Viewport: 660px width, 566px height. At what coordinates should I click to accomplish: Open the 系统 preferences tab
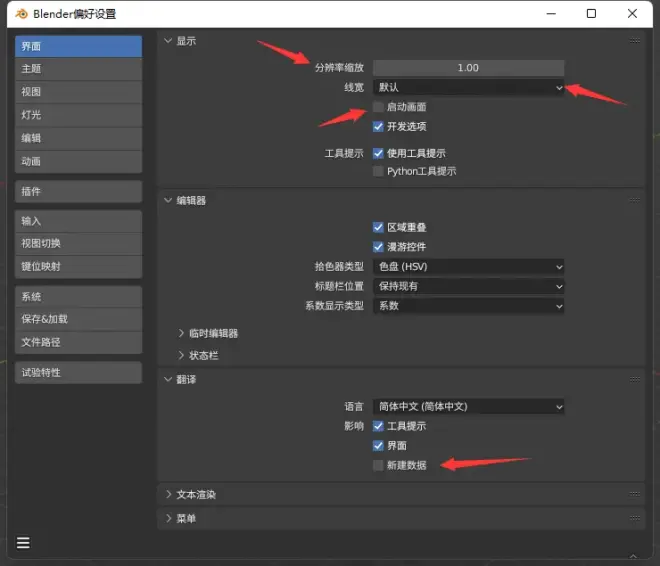78,297
